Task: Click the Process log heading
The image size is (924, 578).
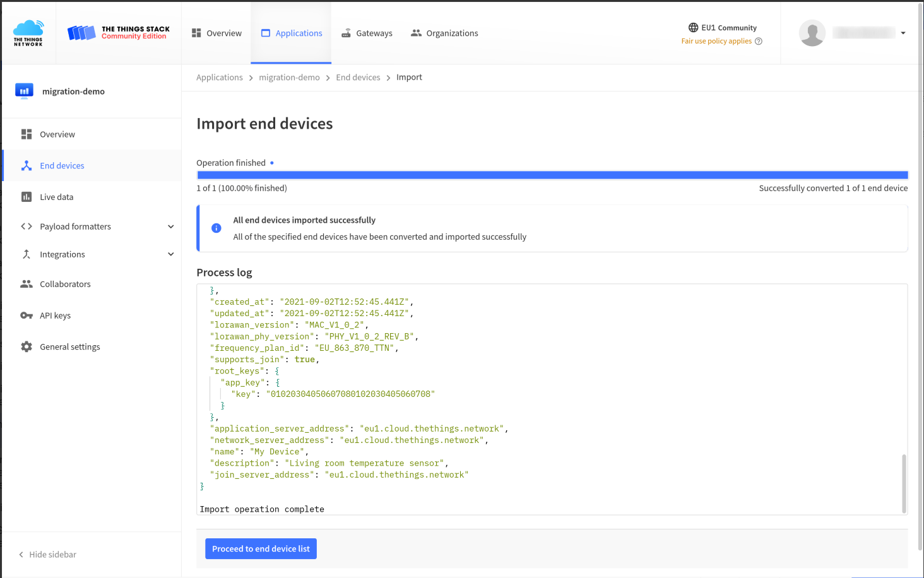Action: (224, 273)
